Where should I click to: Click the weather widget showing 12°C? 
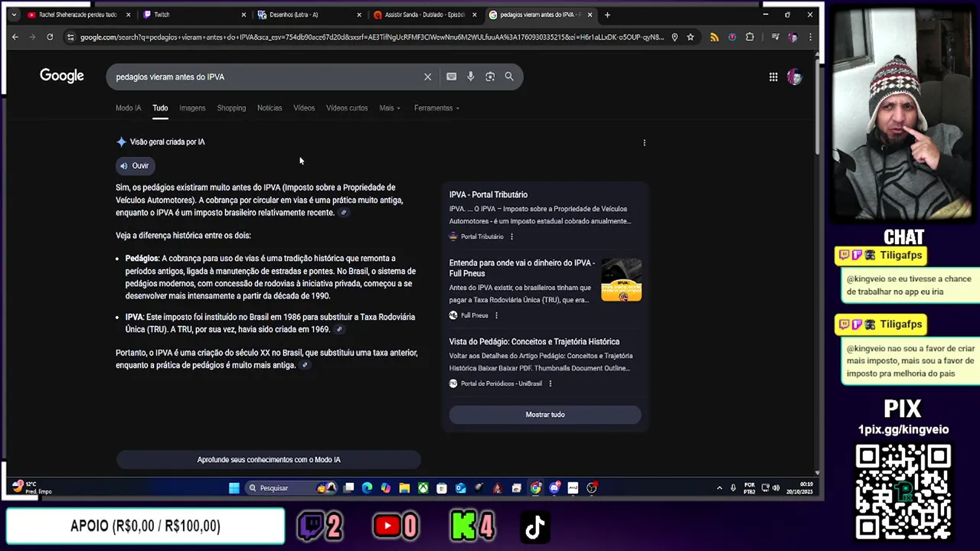[31, 487]
